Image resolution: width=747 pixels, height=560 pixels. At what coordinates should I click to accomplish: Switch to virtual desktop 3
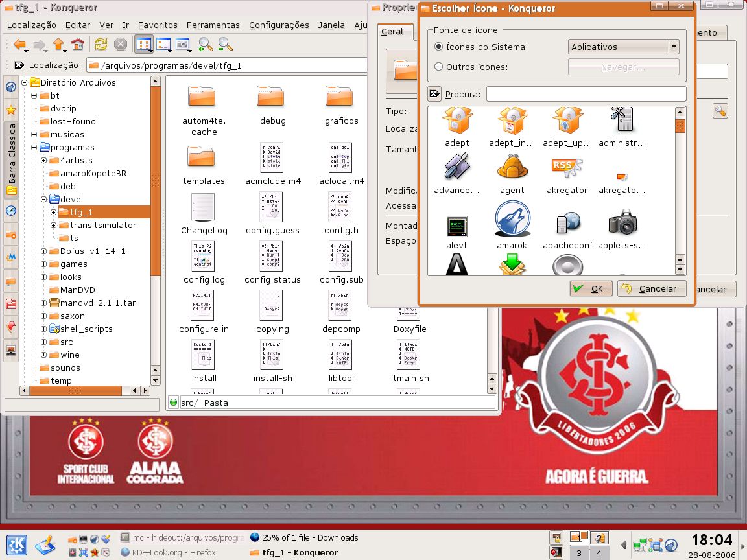[x=579, y=553]
